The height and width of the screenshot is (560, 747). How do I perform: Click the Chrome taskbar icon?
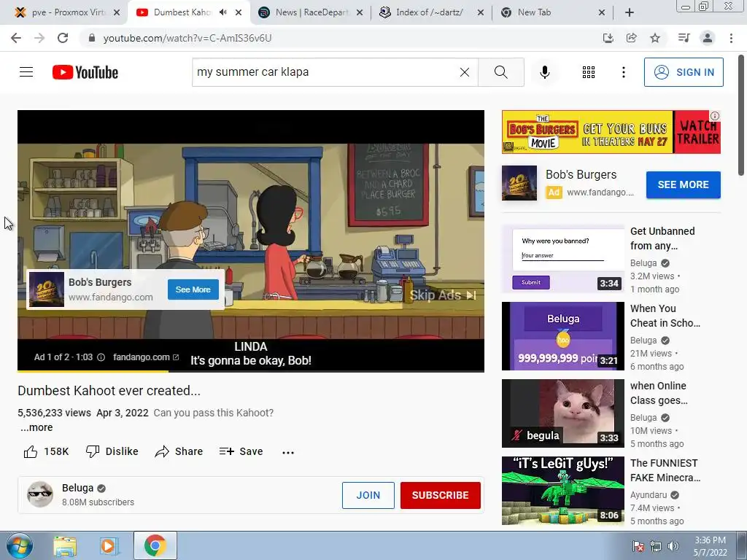(155, 545)
